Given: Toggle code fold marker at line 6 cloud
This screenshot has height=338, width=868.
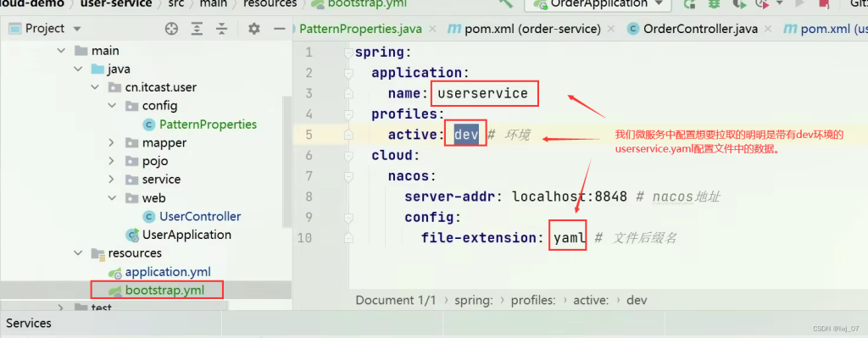Looking at the screenshot, I should click(x=348, y=156).
